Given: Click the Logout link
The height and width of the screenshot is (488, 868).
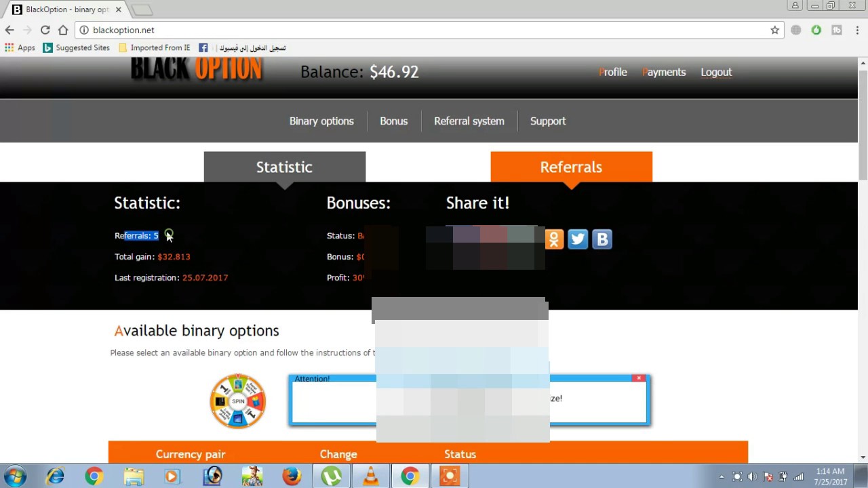Looking at the screenshot, I should 716,72.
